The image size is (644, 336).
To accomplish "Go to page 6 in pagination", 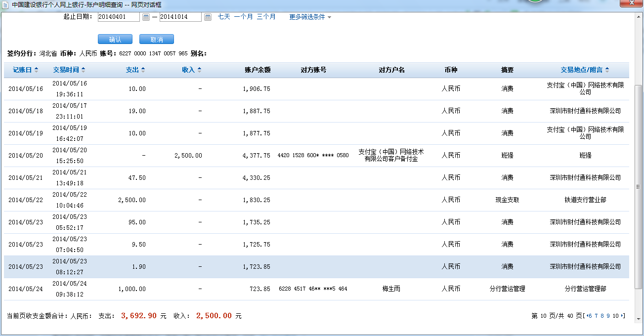I will click(590, 316).
